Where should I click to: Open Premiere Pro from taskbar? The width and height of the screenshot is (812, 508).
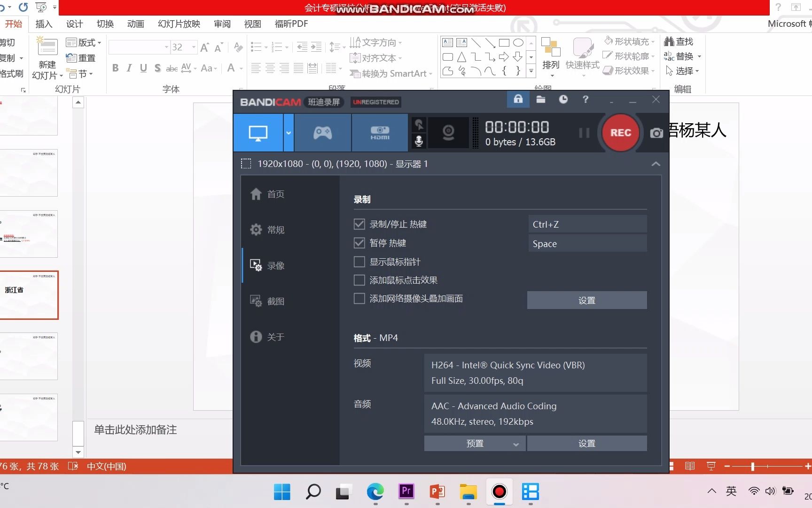click(406, 492)
